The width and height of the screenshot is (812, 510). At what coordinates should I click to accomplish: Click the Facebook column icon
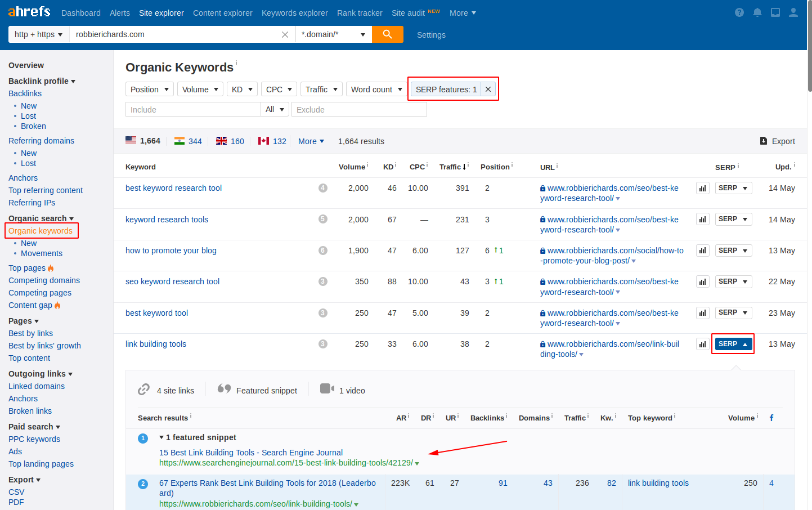[771, 418]
